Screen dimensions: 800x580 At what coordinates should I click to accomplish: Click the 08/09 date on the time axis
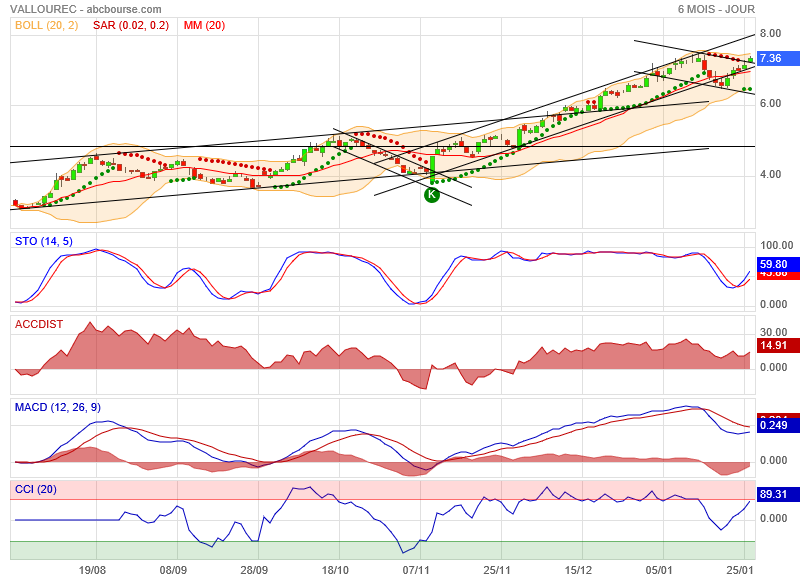pyautogui.click(x=173, y=570)
